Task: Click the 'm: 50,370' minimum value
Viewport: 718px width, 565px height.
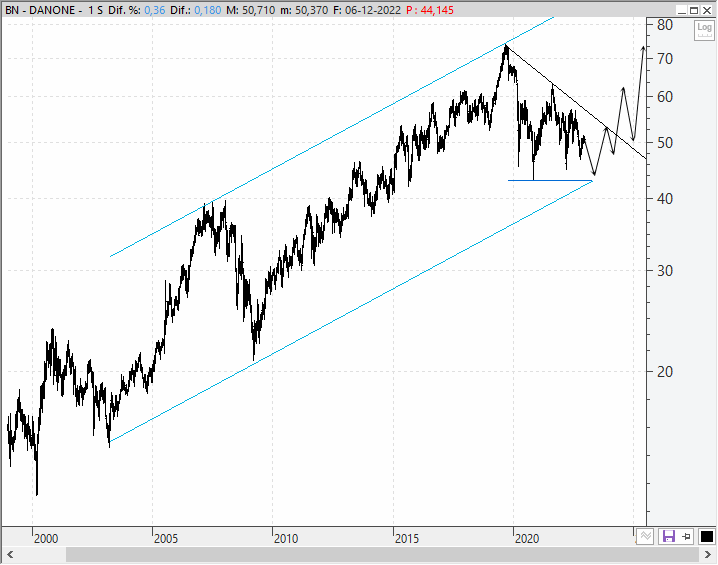Action: [x=304, y=10]
